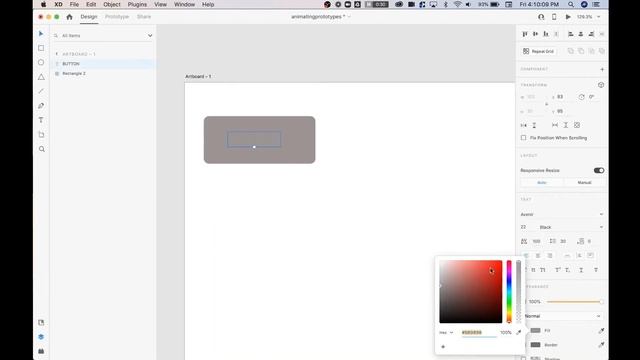The image size is (640, 360).
Task: Add a new component with plus
Action: point(602,69)
